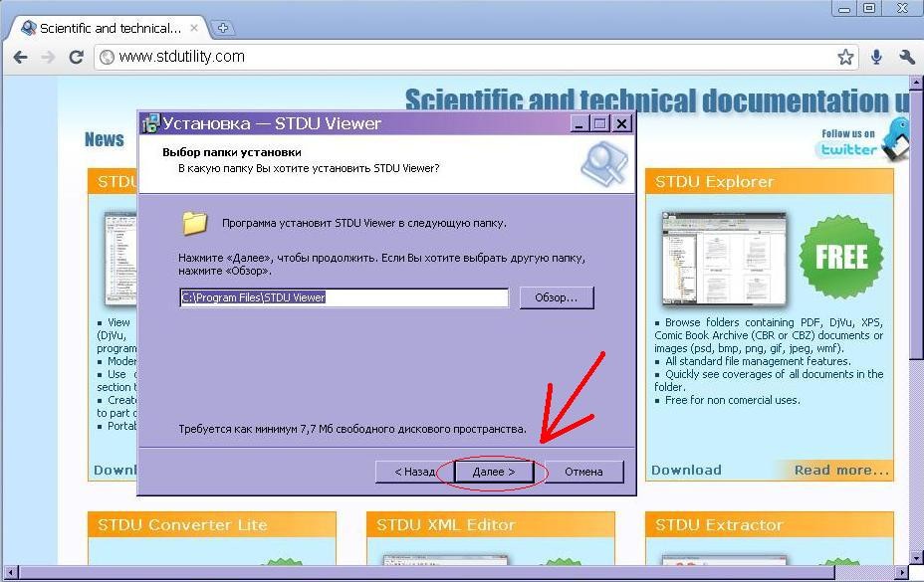Screen dimensions: 924x582
Task: Click the horizontal scrollbar right arrow
Action: coord(902,572)
